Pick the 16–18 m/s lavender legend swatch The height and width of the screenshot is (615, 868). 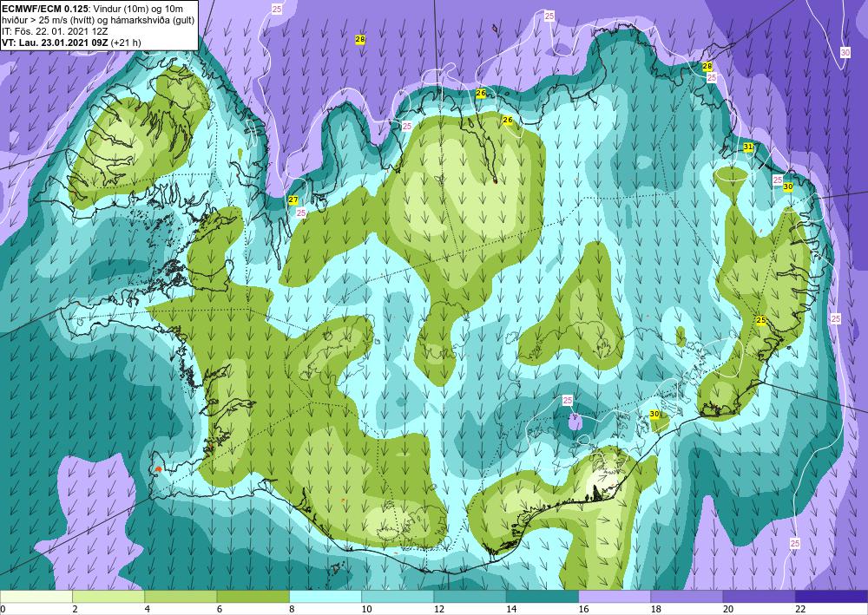(x=615, y=596)
